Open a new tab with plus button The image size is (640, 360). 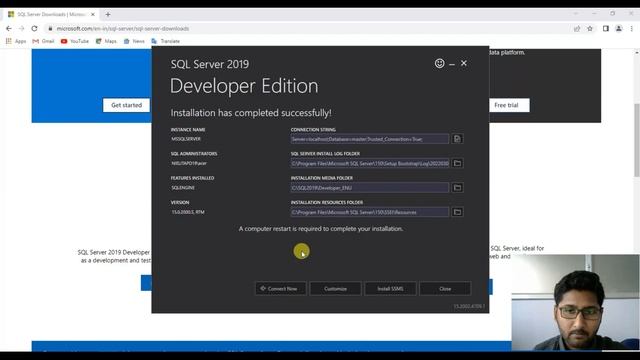[108, 14]
